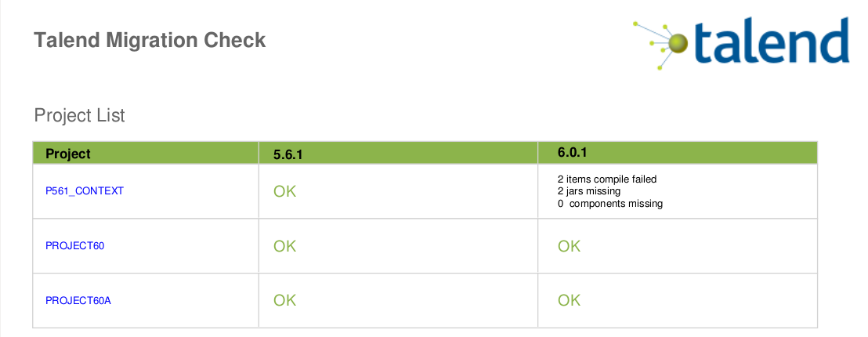The image size is (868, 337).
Task: Click PROJECT60 OK status under 6.0.1
Action: point(570,246)
